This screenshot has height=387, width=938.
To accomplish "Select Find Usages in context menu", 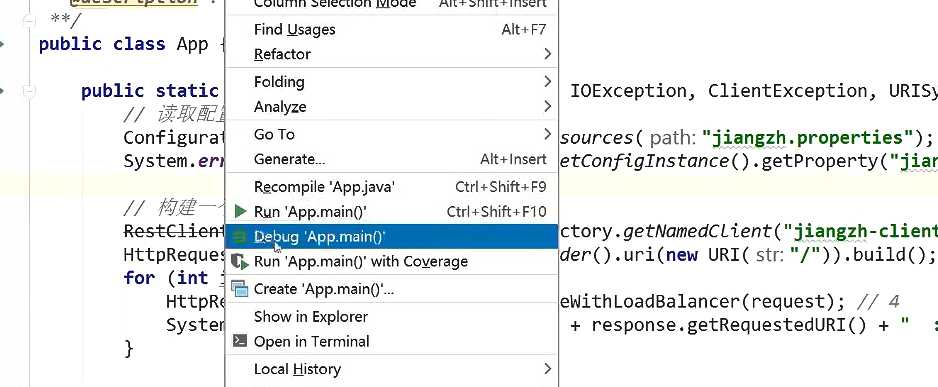I will pos(391,29).
